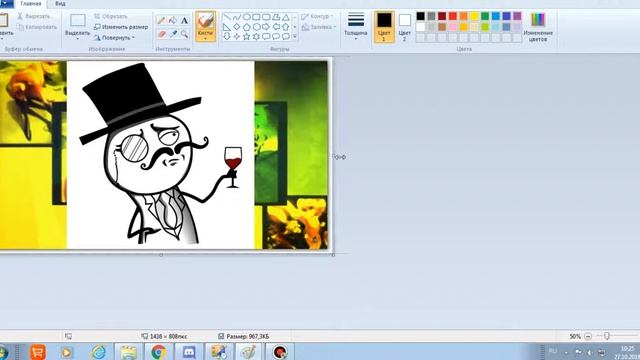Choose the Polygon shape
Screen dimensions: 640x360
click(x=276, y=17)
